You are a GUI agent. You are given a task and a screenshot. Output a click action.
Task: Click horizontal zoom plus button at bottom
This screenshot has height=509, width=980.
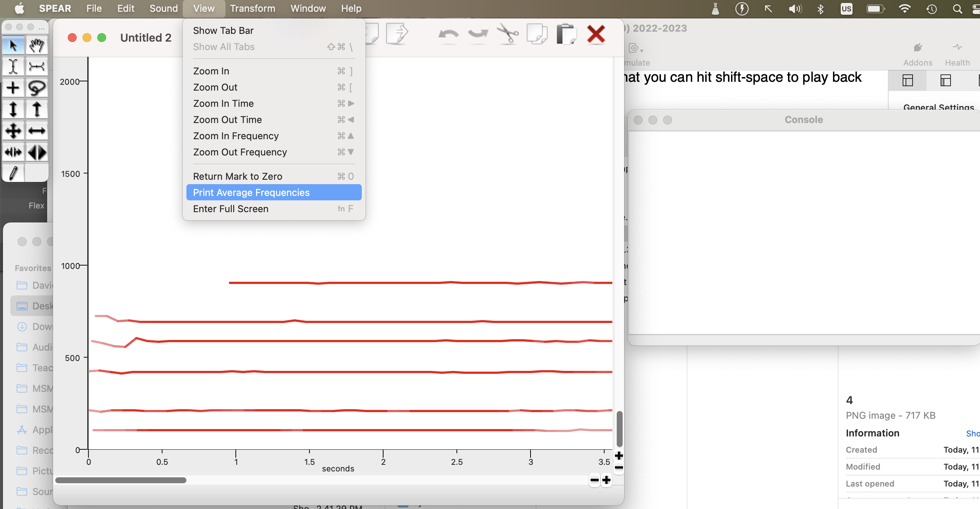coord(606,480)
